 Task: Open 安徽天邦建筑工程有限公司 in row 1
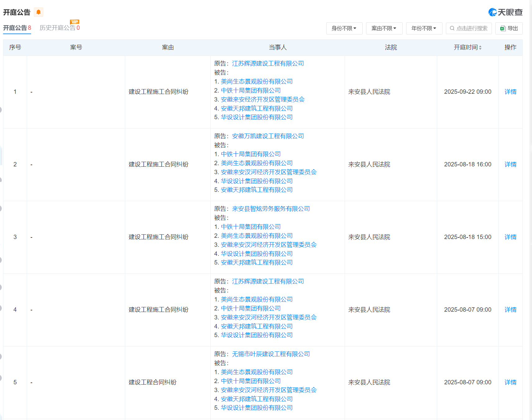[257, 109]
